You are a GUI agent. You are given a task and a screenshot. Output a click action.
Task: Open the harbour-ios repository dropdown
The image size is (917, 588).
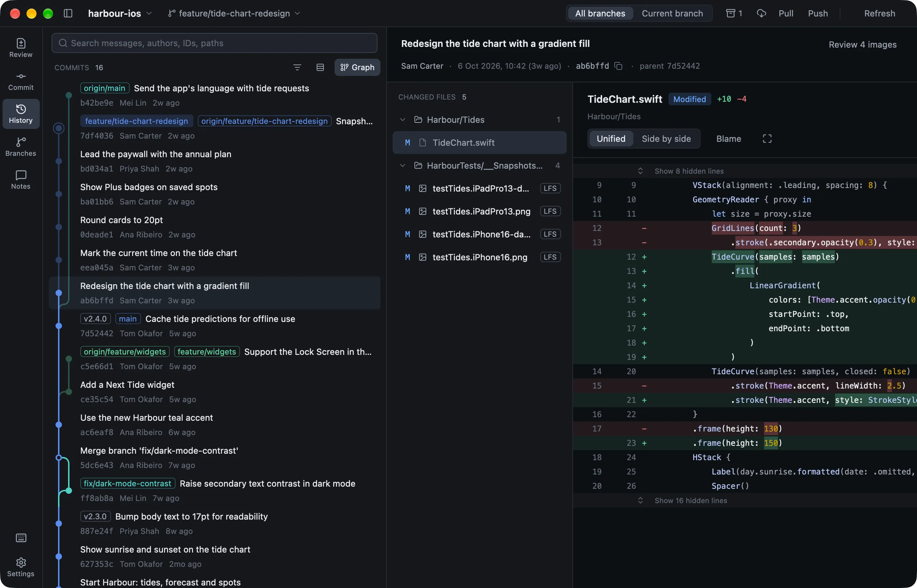120,13
